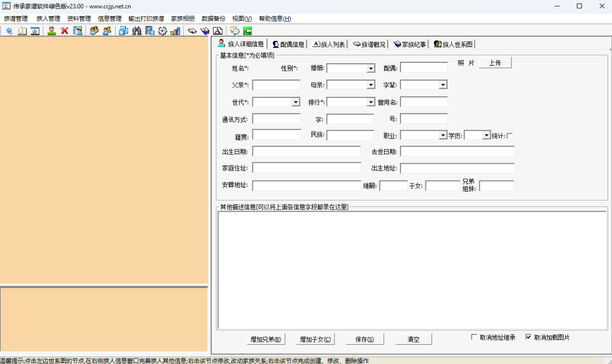Click the green person add-member icon
The height and width of the screenshot is (364, 612).
[52, 31]
